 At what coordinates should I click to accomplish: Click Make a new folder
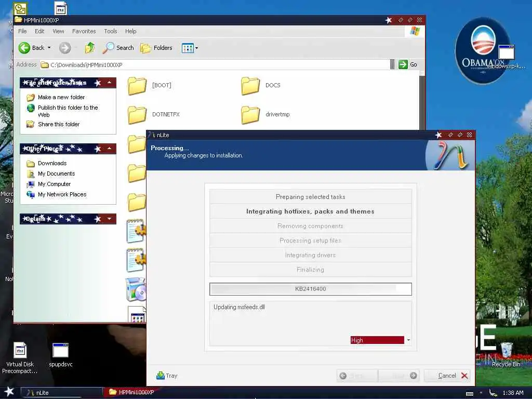[61, 97]
